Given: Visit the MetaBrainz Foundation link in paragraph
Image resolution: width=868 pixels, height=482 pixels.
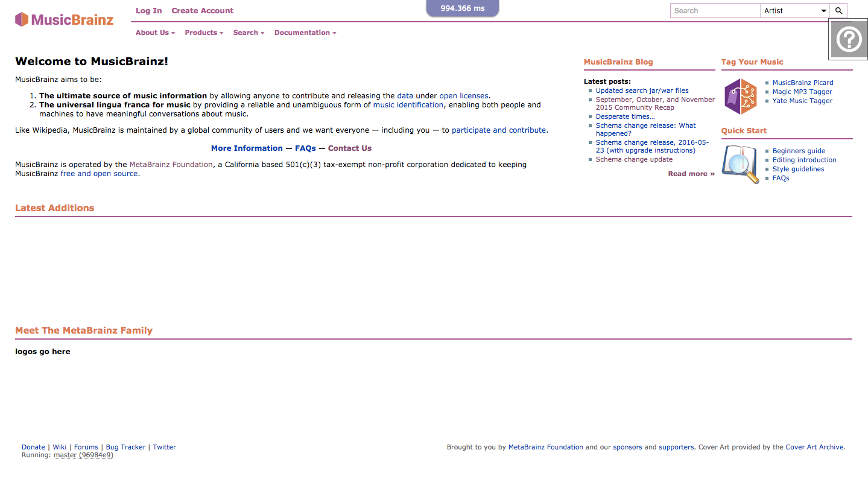Looking at the screenshot, I should [171, 164].
